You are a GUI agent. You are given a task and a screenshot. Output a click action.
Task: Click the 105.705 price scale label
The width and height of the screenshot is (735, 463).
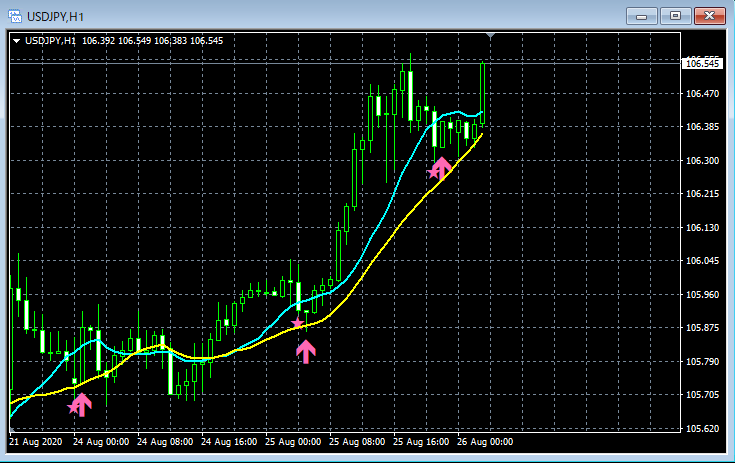[702, 395]
